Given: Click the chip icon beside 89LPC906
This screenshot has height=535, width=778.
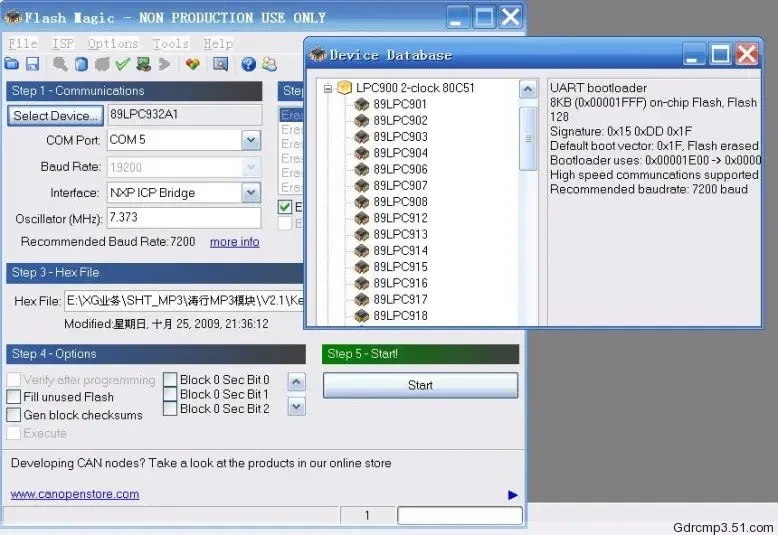Looking at the screenshot, I should coord(362,169).
